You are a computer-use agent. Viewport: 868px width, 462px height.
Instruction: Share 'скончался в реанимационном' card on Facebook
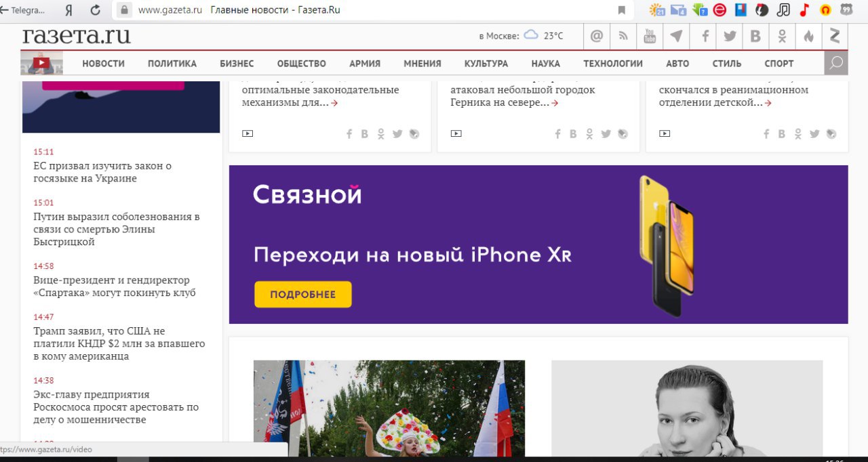(766, 134)
